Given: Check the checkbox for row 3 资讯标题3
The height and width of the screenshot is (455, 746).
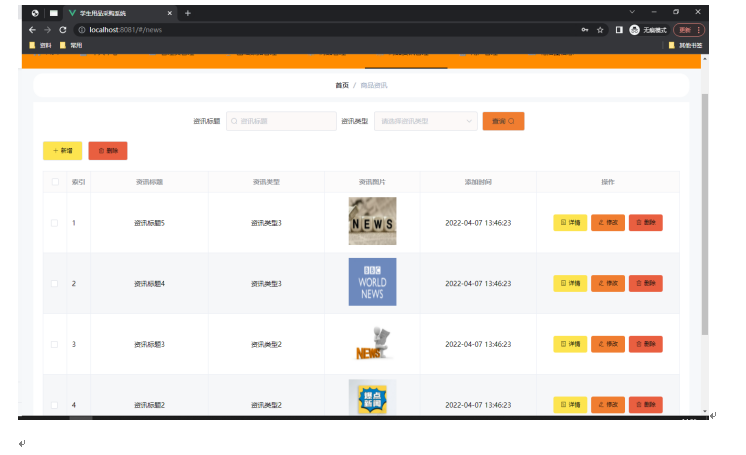Looking at the screenshot, I should 54,344.
